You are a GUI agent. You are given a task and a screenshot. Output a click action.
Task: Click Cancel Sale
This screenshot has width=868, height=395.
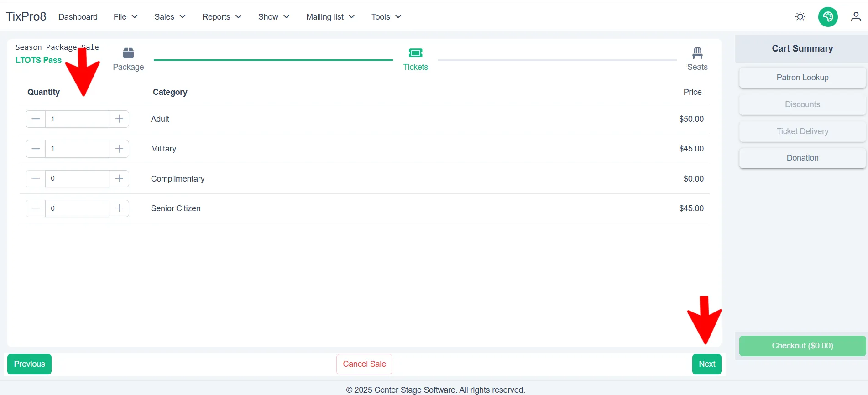(364, 364)
